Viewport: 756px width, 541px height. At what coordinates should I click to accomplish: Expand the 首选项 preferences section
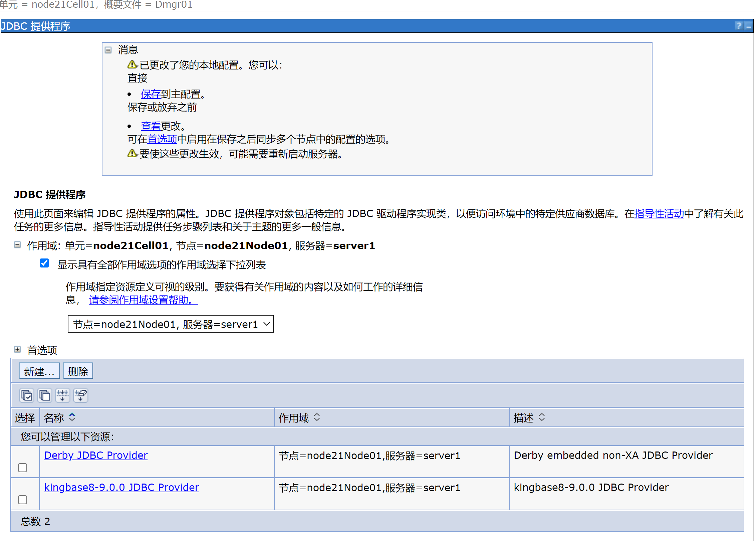(17, 349)
